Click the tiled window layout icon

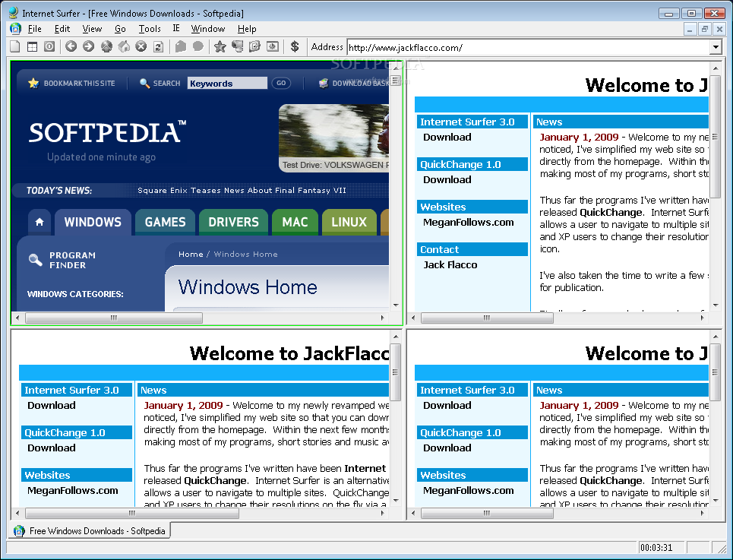[32, 46]
